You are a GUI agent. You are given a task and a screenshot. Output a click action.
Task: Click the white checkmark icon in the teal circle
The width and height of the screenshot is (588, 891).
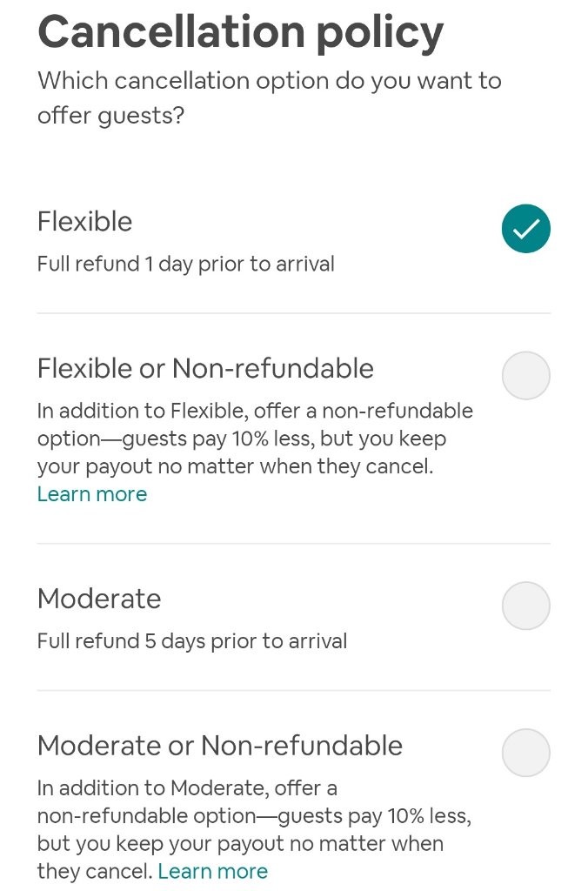(x=526, y=230)
